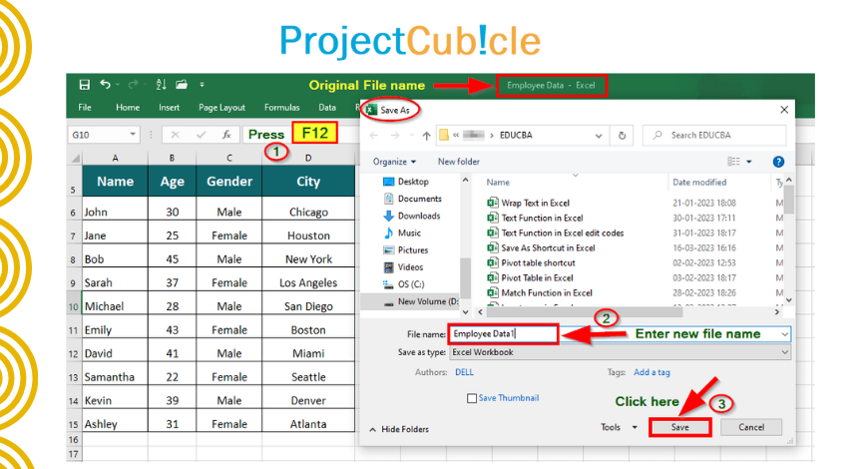Select OS (C:) drive in navigation pane
Image resolution: width=868 pixels, height=469 pixels.
coord(403,284)
